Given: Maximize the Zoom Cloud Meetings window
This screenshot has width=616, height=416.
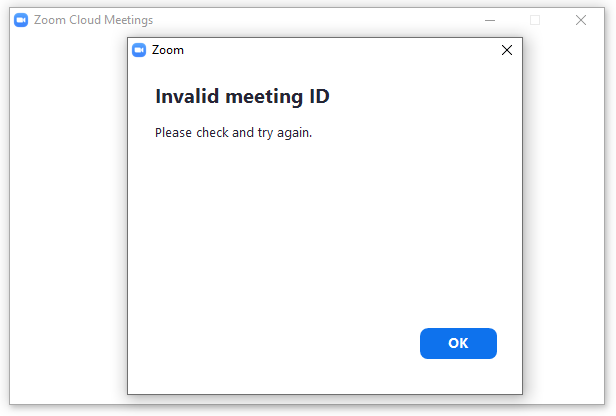Looking at the screenshot, I should click(535, 20).
